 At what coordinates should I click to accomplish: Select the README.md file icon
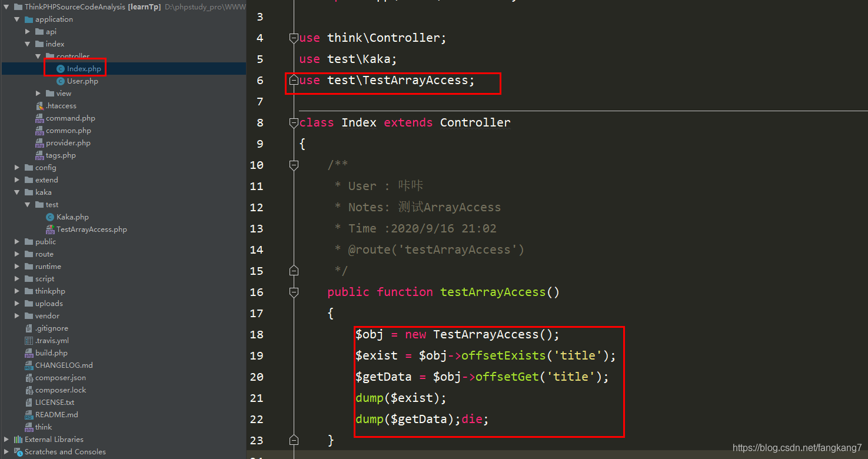click(29, 415)
